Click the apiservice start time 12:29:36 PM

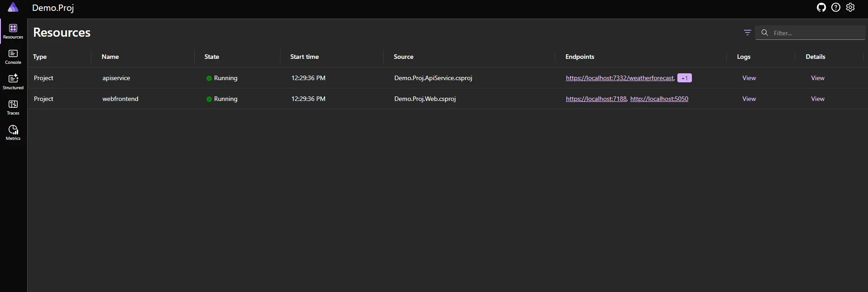(308, 78)
